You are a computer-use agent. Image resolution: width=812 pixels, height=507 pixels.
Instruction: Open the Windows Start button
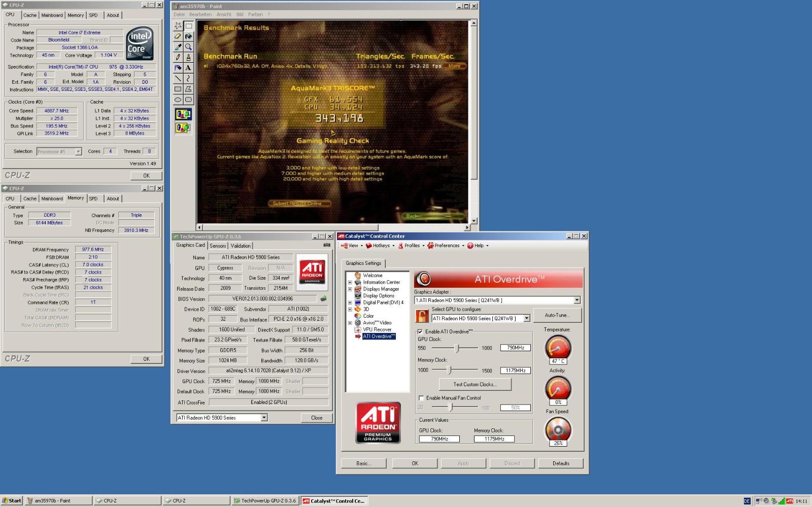12,500
